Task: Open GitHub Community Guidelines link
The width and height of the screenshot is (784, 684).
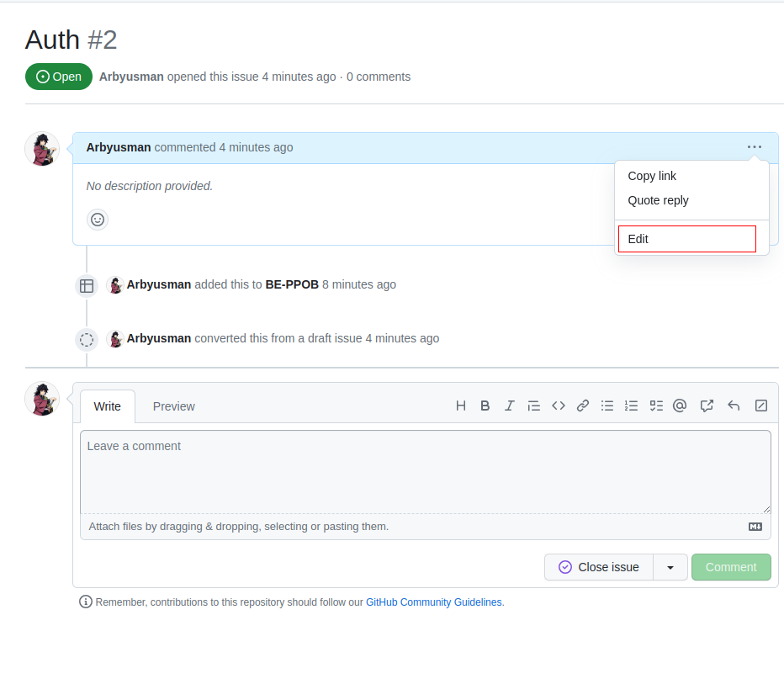Action: (433, 602)
